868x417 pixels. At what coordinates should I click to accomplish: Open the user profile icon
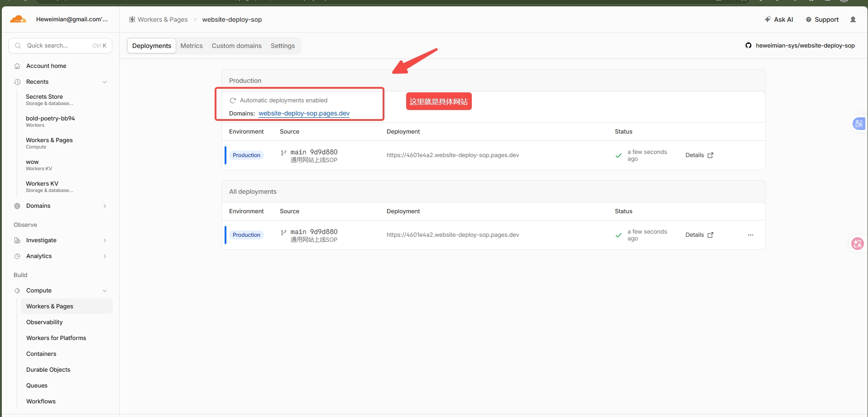(853, 19)
